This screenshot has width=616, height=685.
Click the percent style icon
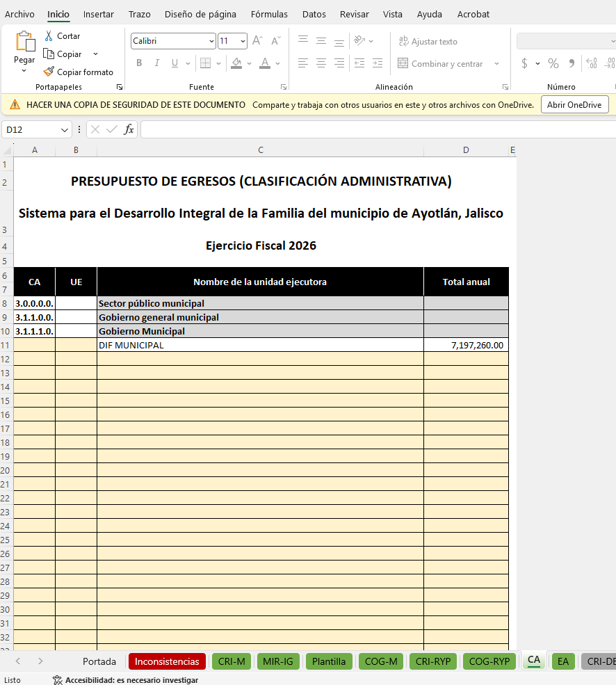point(553,63)
